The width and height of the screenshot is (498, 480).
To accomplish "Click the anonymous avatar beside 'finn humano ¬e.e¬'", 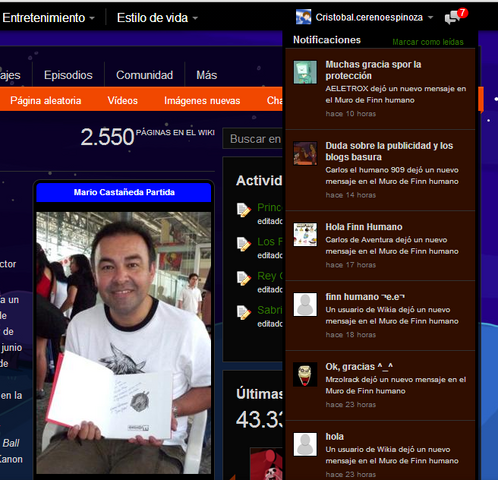I will [x=305, y=305].
